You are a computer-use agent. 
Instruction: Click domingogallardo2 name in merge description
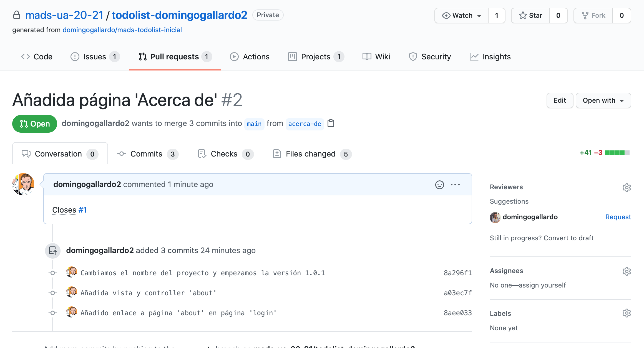(x=95, y=123)
